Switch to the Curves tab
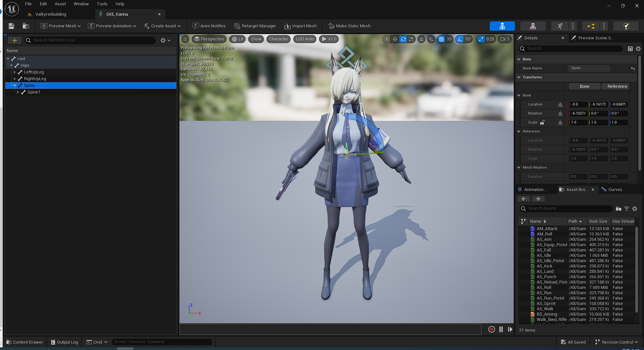 (x=615, y=190)
